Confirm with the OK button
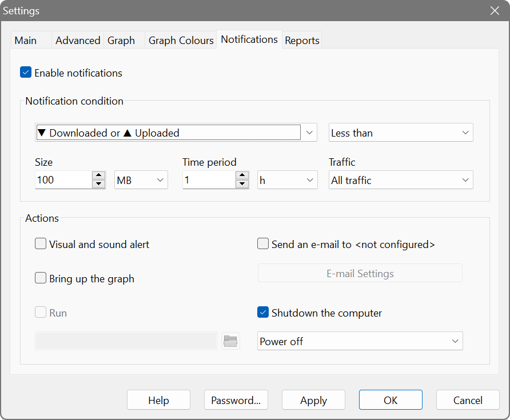Screen dimensions: 510x420 [391, 400]
